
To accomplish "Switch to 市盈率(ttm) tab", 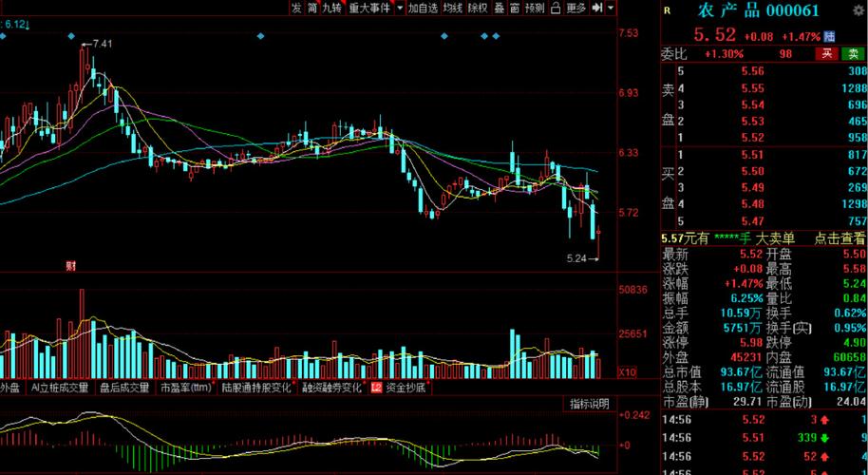I will point(186,388).
